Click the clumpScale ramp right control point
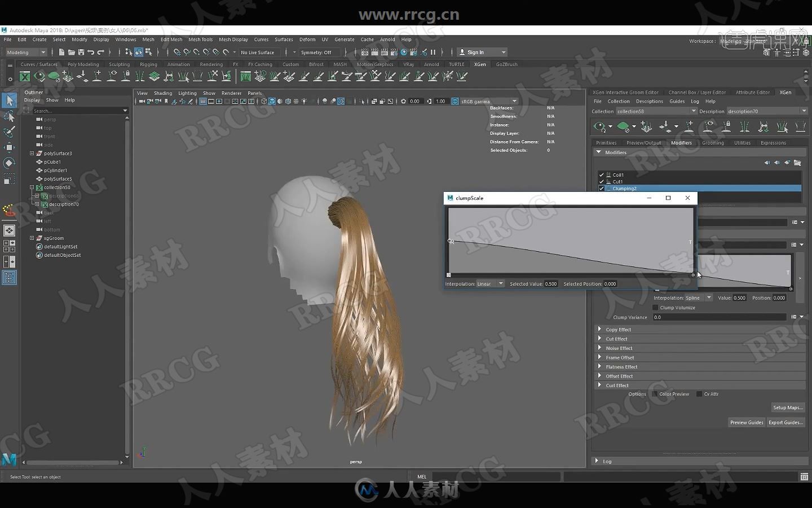Screen dimensions: 812x508 pos(693,275)
